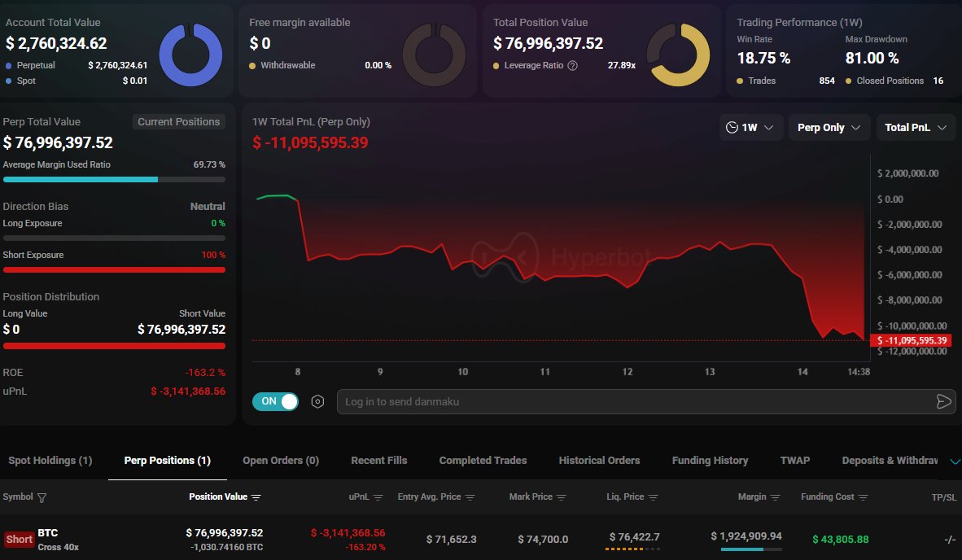This screenshot has width=962, height=560.
Task: Expand more tabs with the chevron arrow
Action: click(x=955, y=462)
